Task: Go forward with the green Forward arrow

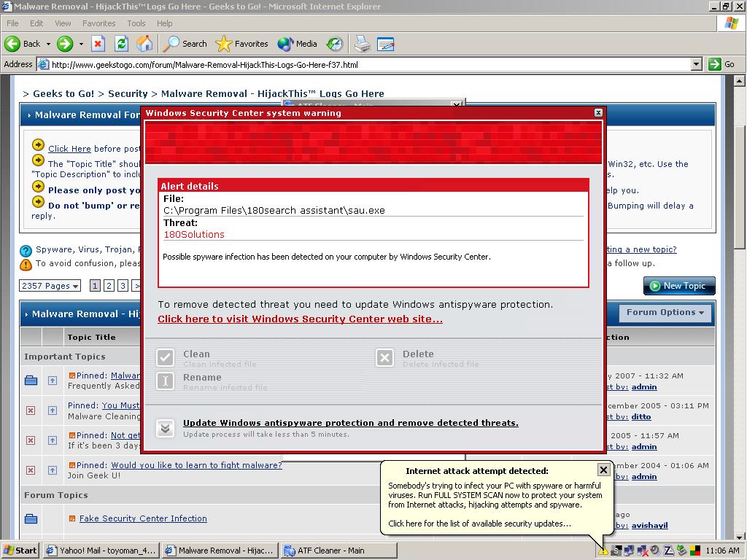Action: point(65,44)
